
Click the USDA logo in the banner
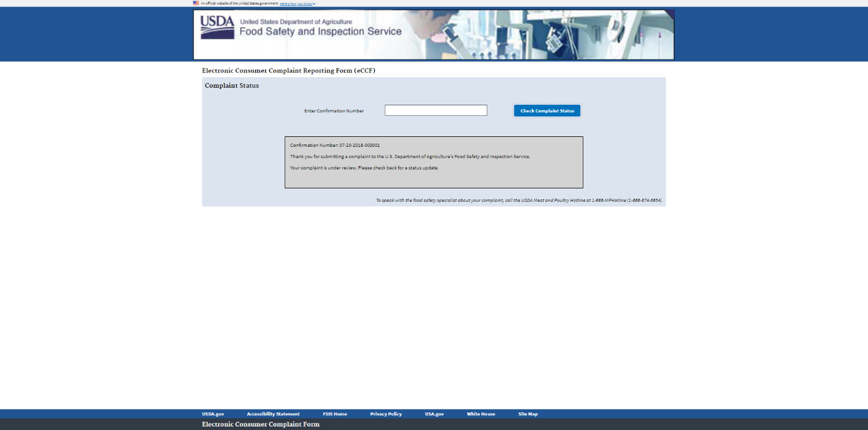click(217, 27)
